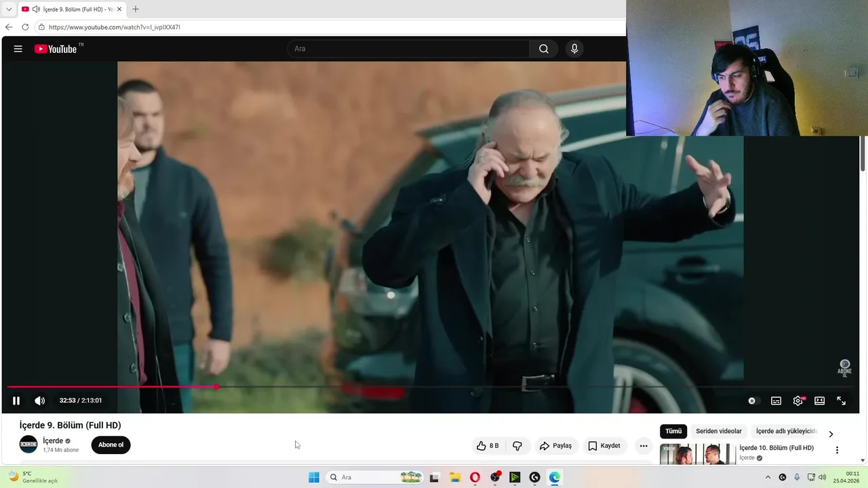868x488 pixels.
Task: Mute the video volume
Action: tap(40, 401)
